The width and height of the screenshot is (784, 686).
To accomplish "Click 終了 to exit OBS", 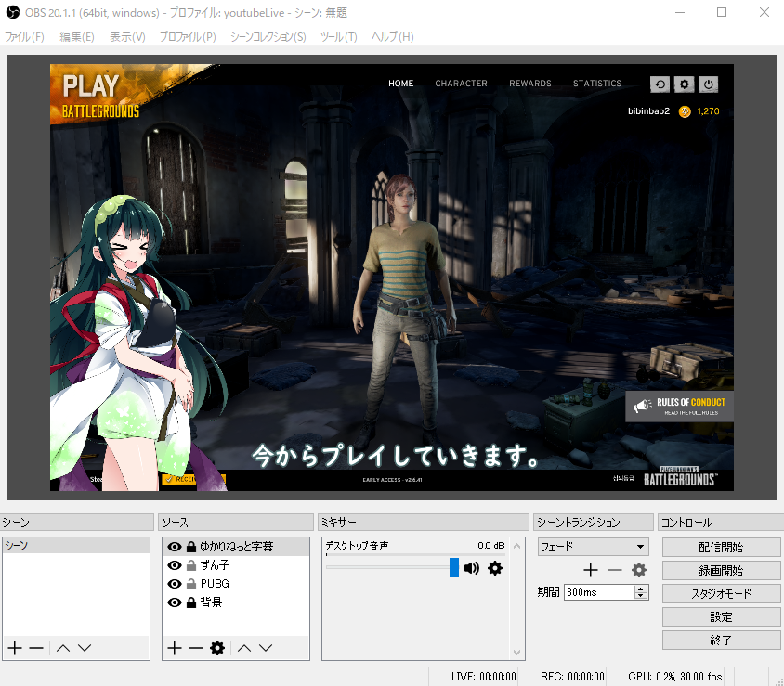I will pos(721,640).
